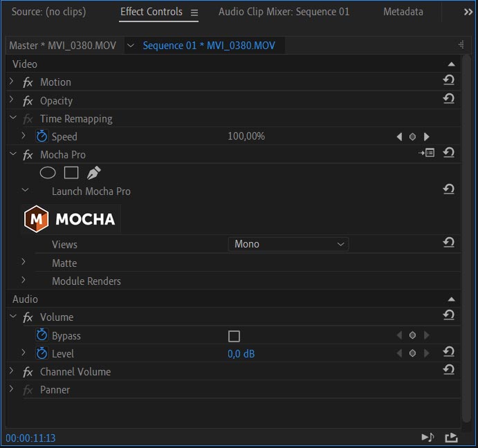Toggle Speed animation stopwatch
The image size is (478, 448).
coord(42,136)
